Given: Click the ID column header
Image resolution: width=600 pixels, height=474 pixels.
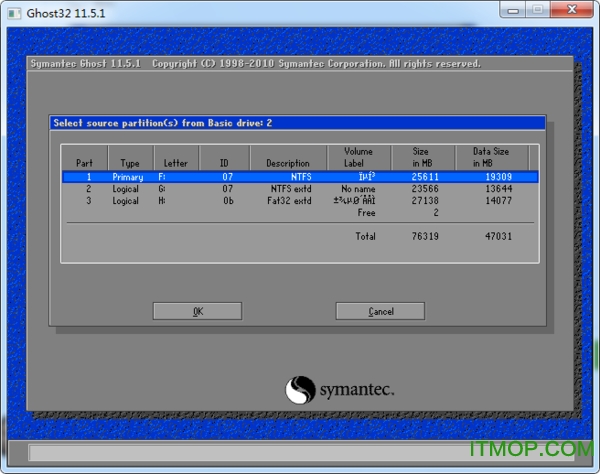Looking at the screenshot, I should [x=227, y=163].
